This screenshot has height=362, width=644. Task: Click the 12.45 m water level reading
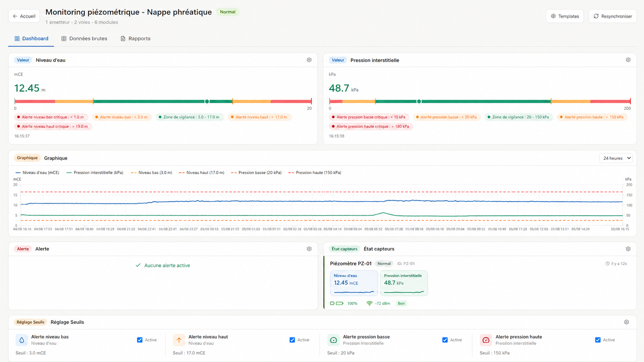[30, 88]
